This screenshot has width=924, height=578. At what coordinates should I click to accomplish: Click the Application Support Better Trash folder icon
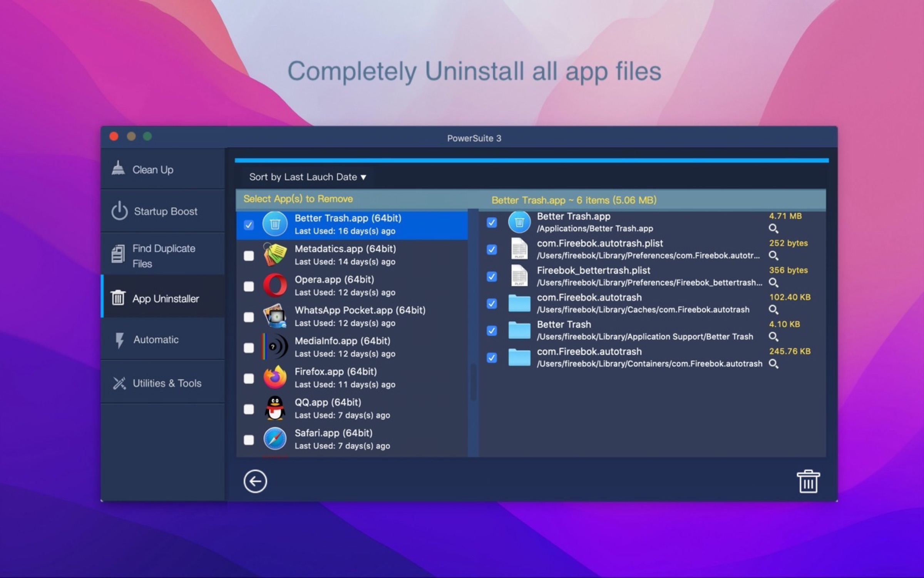tap(519, 330)
